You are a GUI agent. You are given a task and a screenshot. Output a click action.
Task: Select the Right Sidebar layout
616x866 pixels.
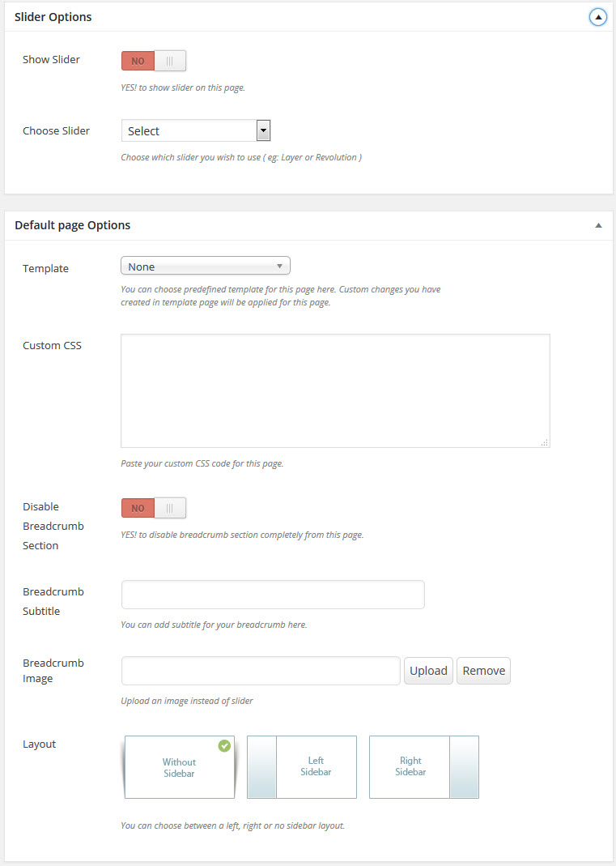point(424,767)
